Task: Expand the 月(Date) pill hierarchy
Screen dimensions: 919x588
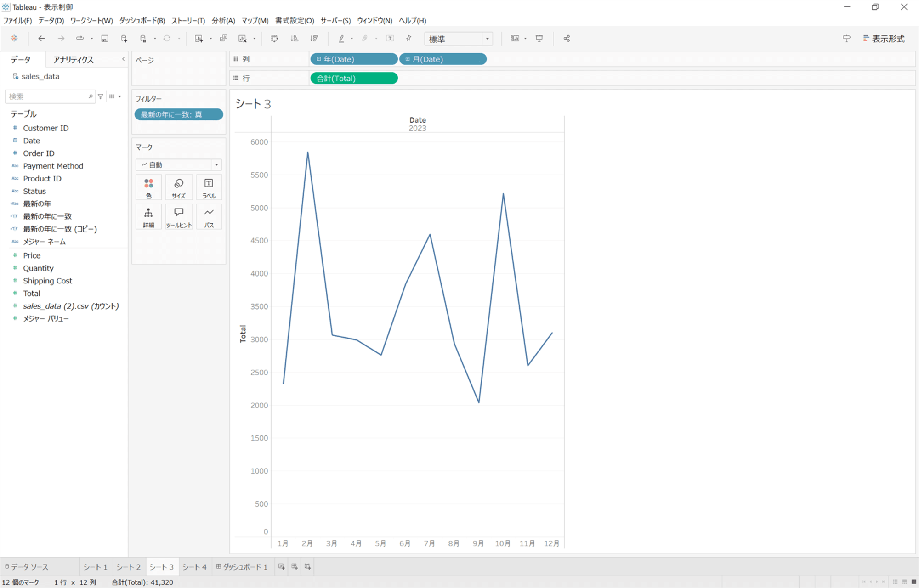Action: pyautogui.click(x=407, y=59)
